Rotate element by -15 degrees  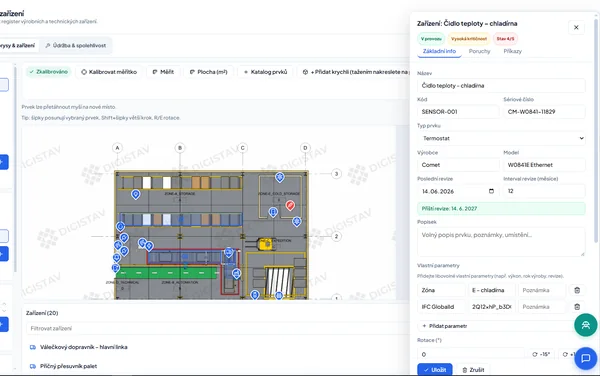pyautogui.click(x=541, y=355)
